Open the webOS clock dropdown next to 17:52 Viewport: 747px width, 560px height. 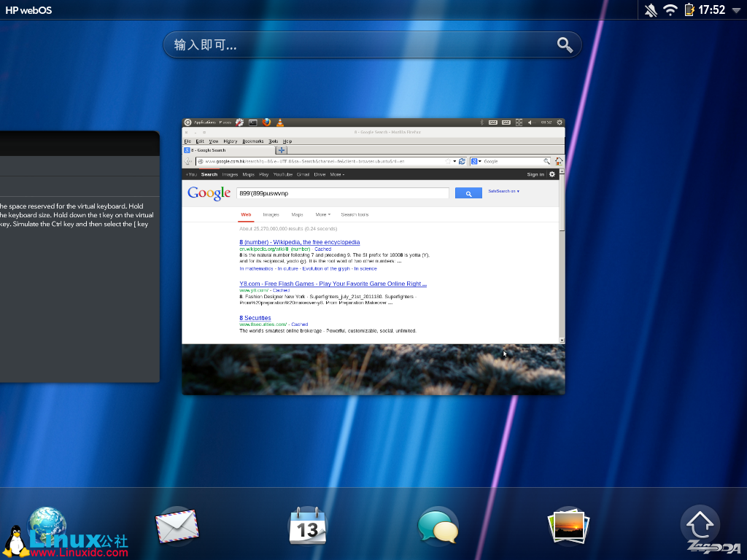(737, 10)
